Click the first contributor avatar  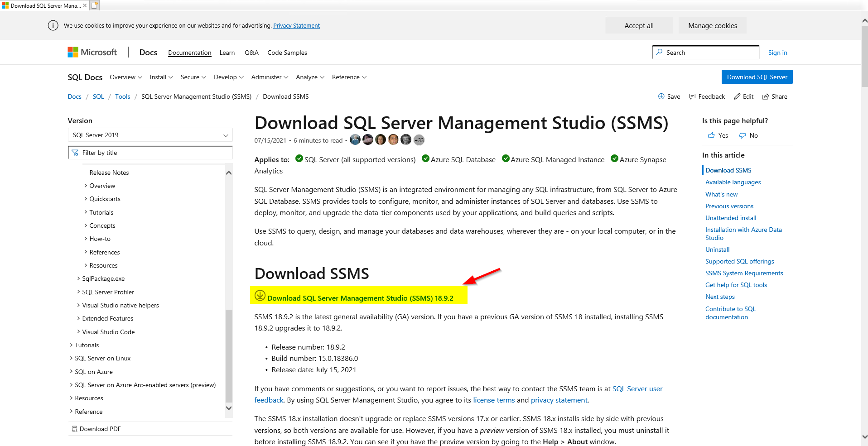[x=355, y=140]
